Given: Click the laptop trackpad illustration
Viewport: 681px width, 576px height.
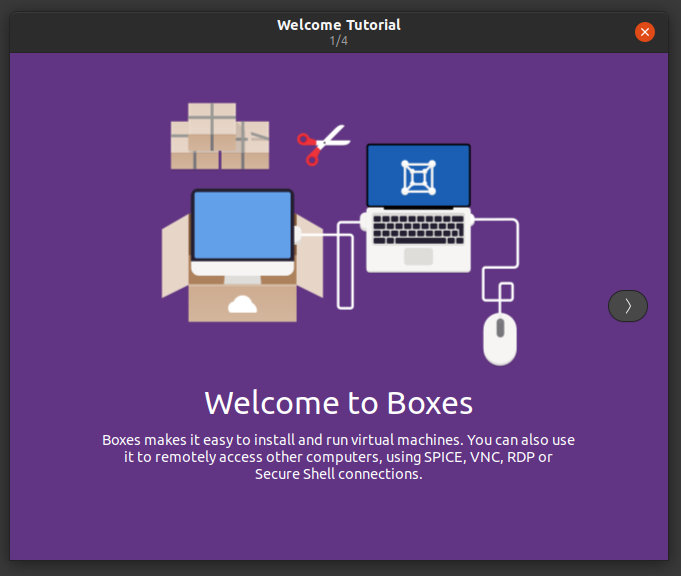Looking at the screenshot, I should pyautogui.click(x=418, y=256).
